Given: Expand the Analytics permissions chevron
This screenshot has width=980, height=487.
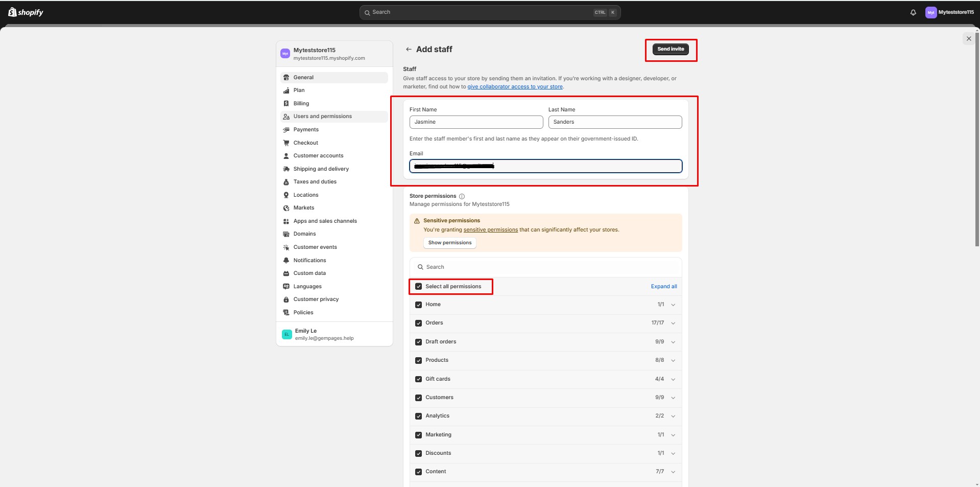Looking at the screenshot, I should coord(673,416).
